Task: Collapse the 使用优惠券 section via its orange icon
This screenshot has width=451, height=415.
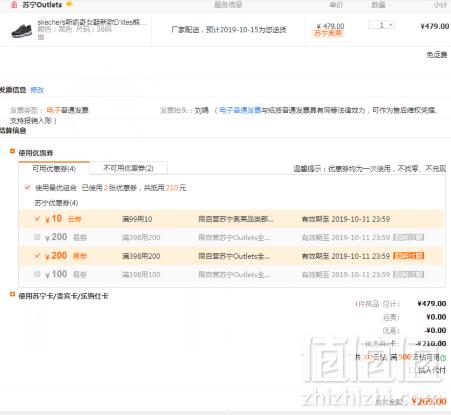Action: tap(12, 151)
